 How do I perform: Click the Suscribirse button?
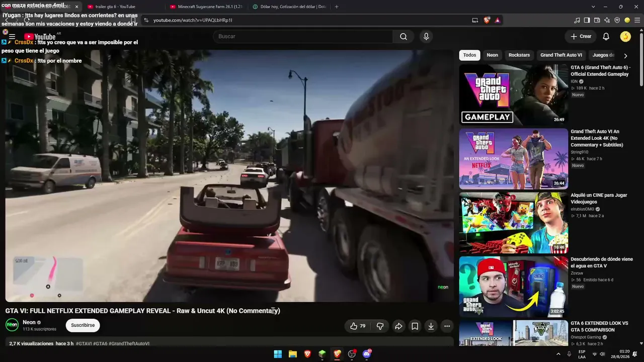pos(83,325)
